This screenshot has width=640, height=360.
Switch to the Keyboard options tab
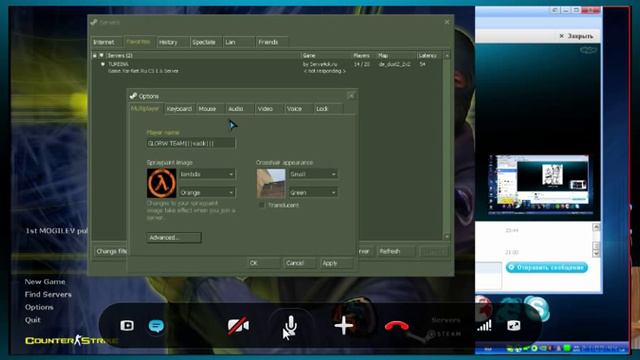click(x=179, y=109)
